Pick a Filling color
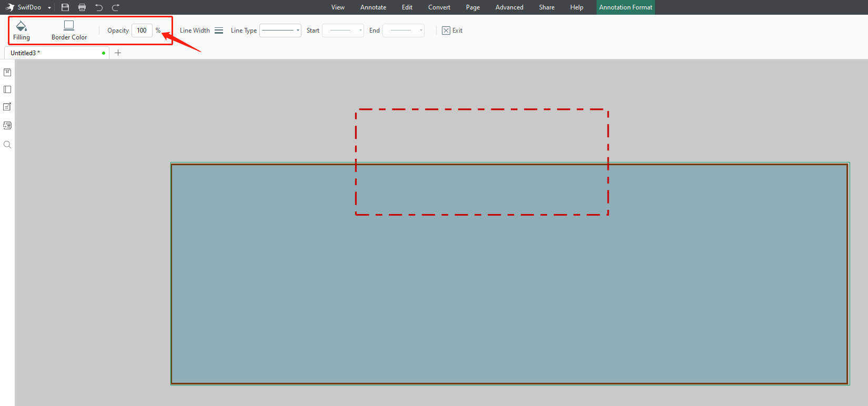The width and height of the screenshot is (868, 406). 22,31
